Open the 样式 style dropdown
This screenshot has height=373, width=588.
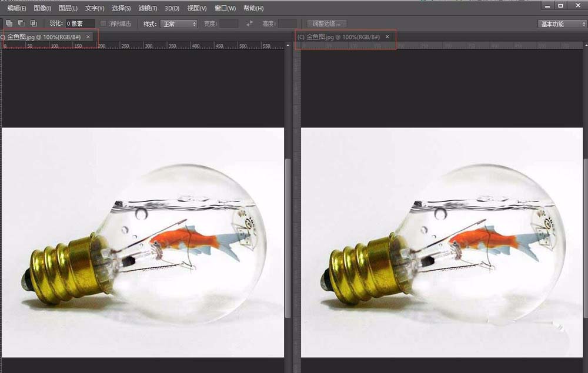(x=179, y=23)
